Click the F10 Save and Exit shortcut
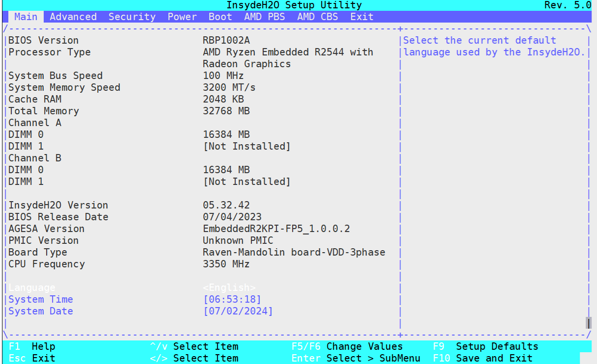 (483, 358)
